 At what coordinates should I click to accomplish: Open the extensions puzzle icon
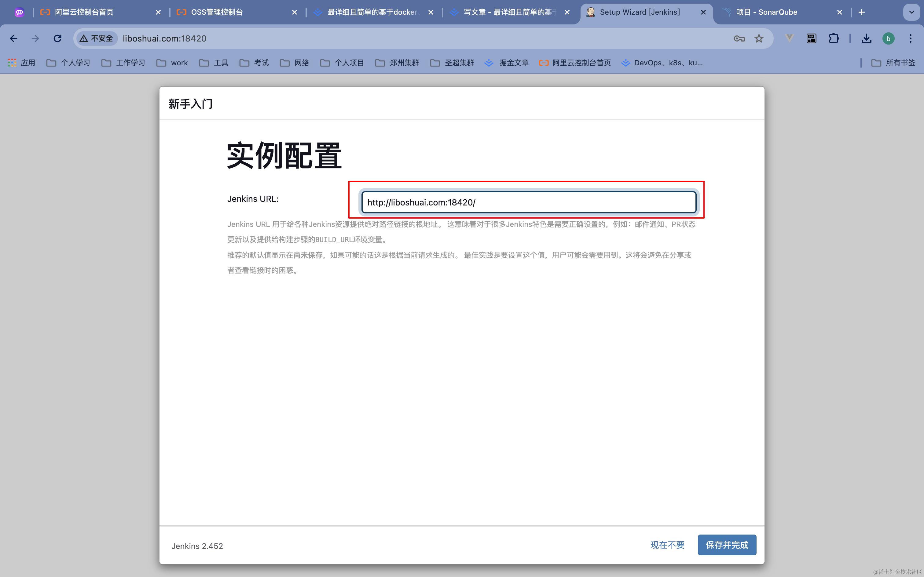click(x=834, y=38)
